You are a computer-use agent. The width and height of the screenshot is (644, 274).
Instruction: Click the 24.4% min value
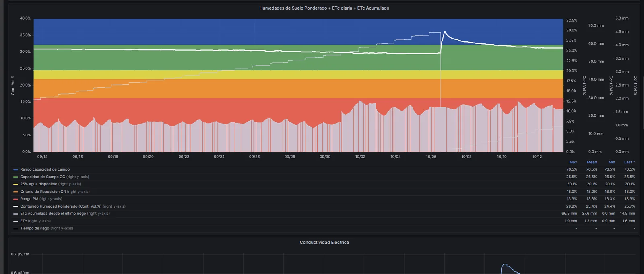point(610,206)
